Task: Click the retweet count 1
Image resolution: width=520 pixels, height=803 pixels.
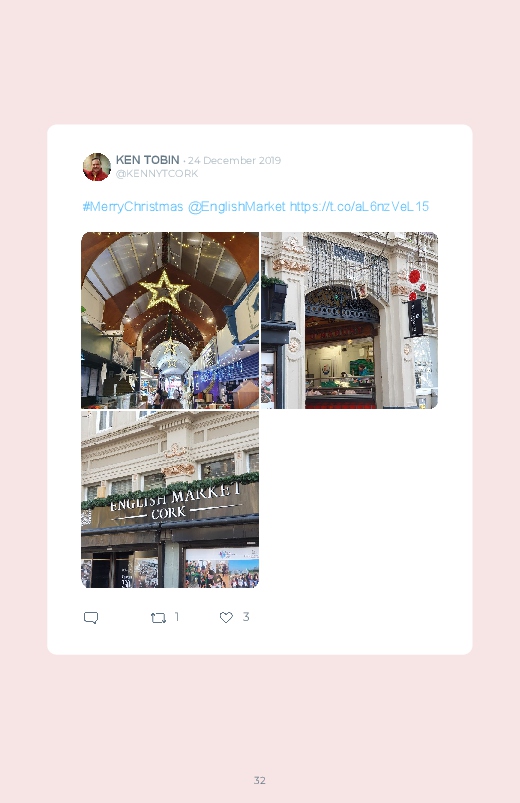Action: click(177, 617)
